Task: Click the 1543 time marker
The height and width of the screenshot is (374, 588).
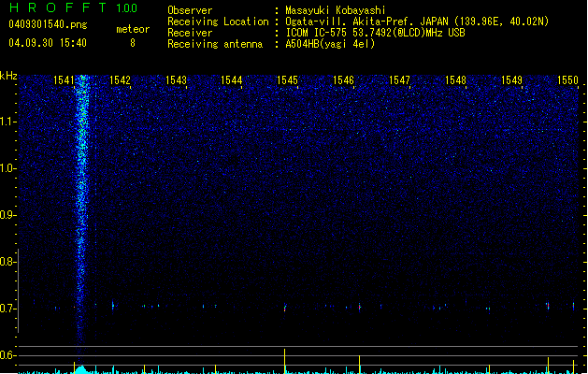Action: tap(176, 80)
